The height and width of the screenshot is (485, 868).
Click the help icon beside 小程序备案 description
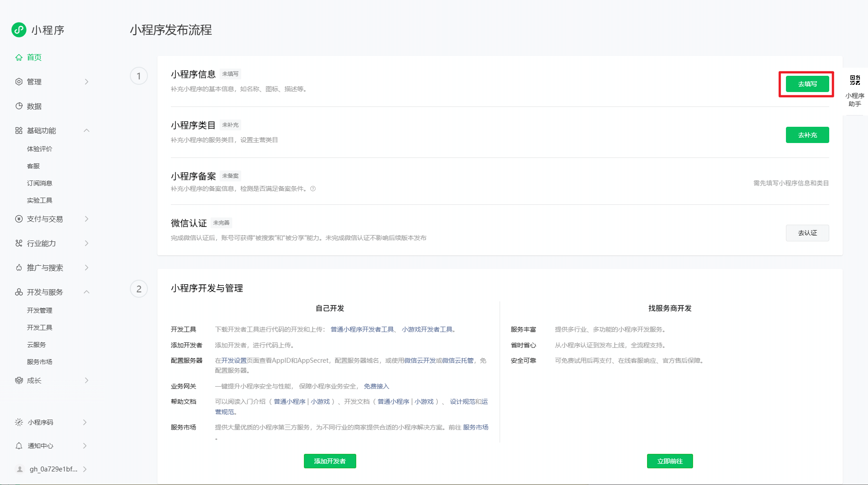pyautogui.click(x=313, y=189)
